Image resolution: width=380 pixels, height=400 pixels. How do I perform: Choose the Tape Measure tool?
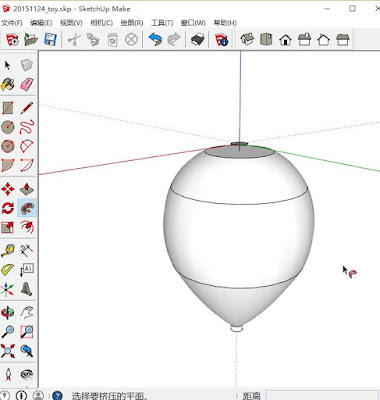click(8, 250)
